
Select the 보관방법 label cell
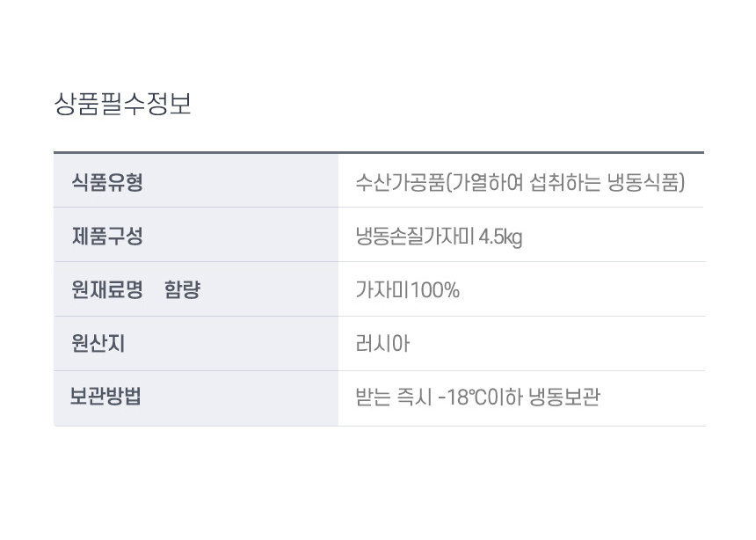196,398
